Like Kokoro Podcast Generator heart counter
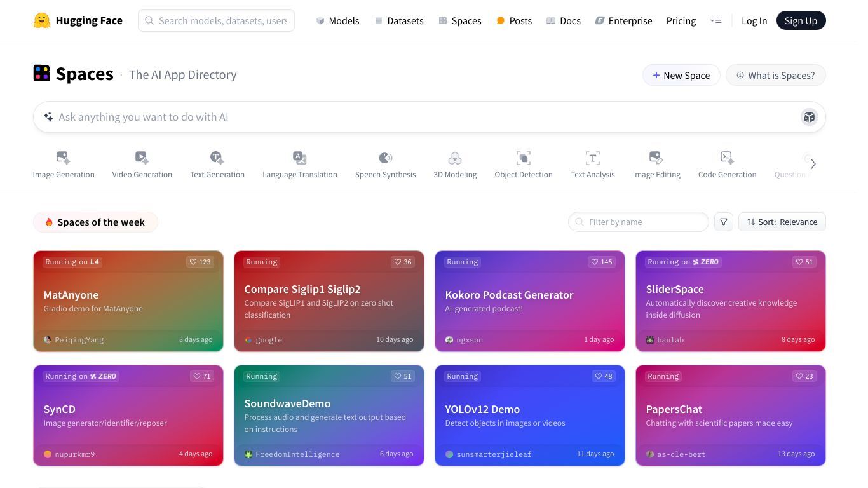The width and height of the screenshot is (868, 488). pyautogui.click(x=601, y=262)
